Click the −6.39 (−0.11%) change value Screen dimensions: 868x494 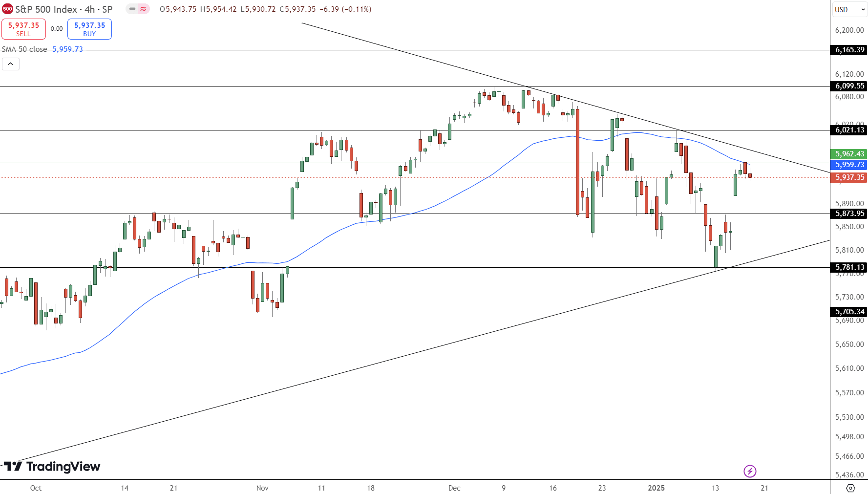coord(345,9)
